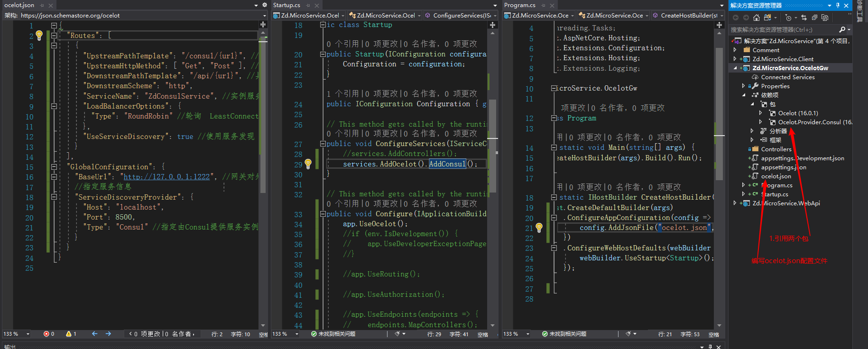Click the Home icon in Solution Explorer
Image resolution: width=868 pixels, height=349 pixels.
coord(757,18)
